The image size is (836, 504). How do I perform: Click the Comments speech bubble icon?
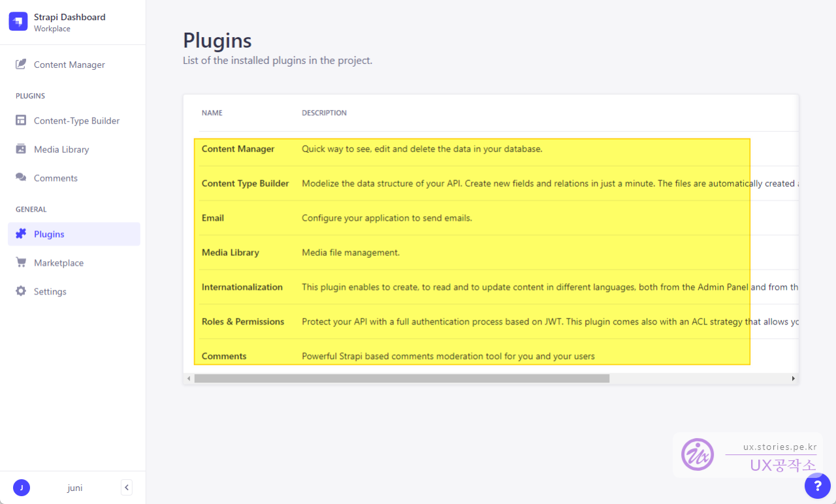[21, 178]
